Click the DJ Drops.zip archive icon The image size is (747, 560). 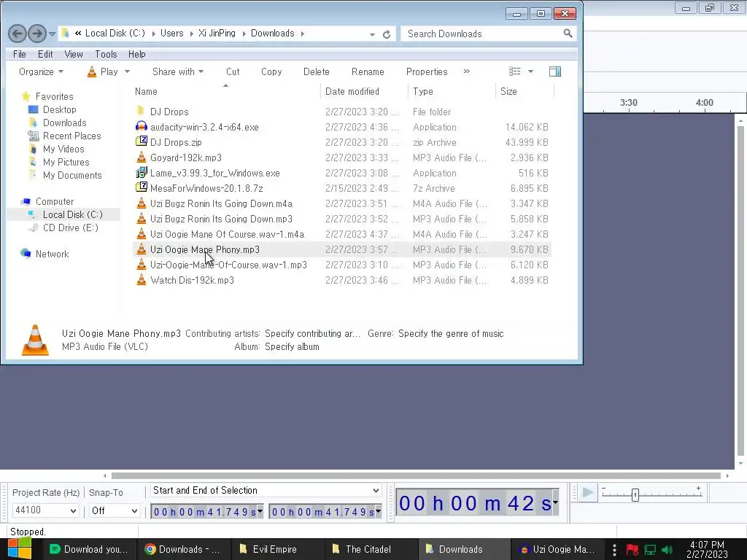coord(141,142)
